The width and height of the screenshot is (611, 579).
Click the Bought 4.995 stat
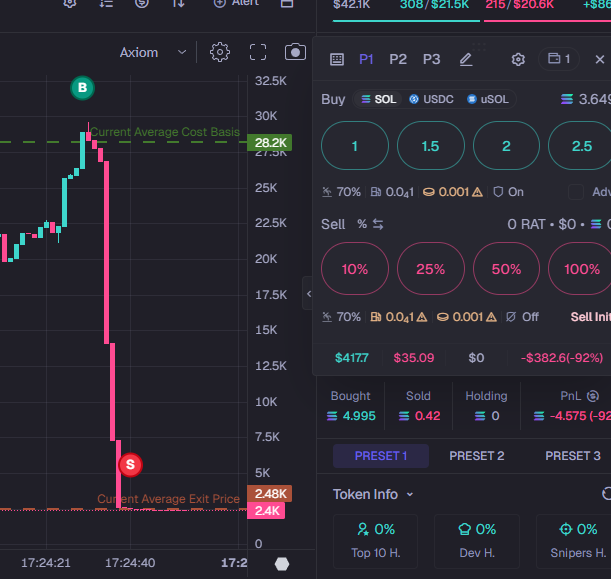coord(351,406)
